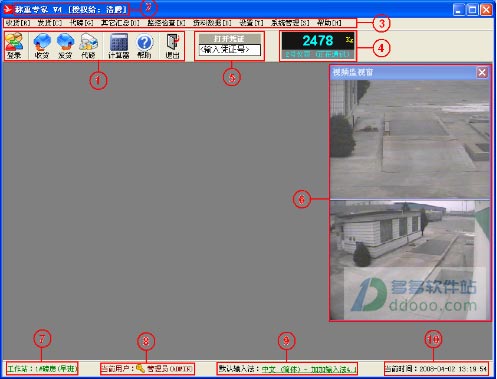Click the 打开凭证 button
Screen dimensions: 497x379
229,38
